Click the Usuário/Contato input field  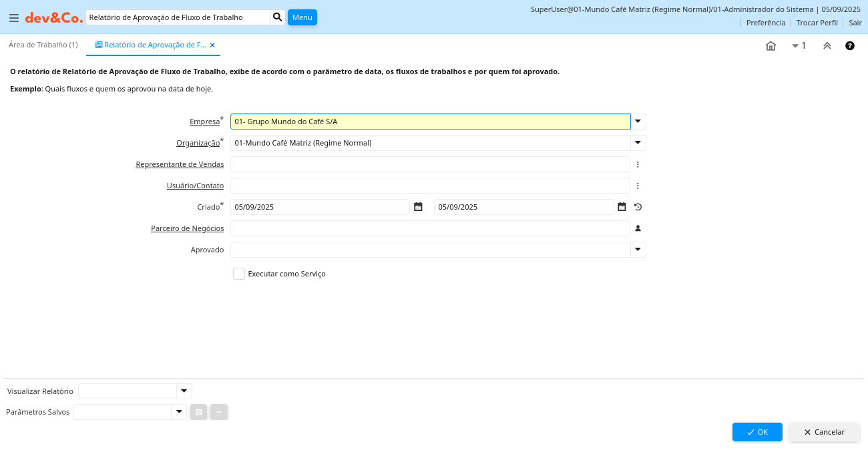tap(430, 186)
